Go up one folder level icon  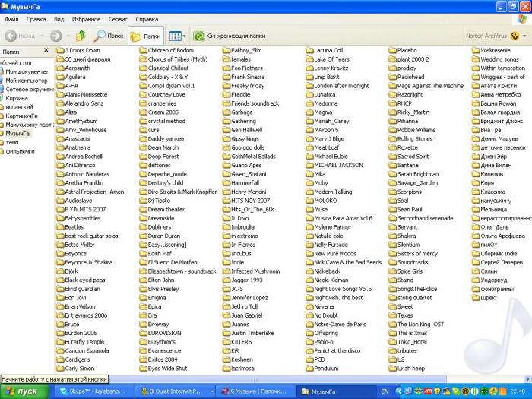point(81,36)
